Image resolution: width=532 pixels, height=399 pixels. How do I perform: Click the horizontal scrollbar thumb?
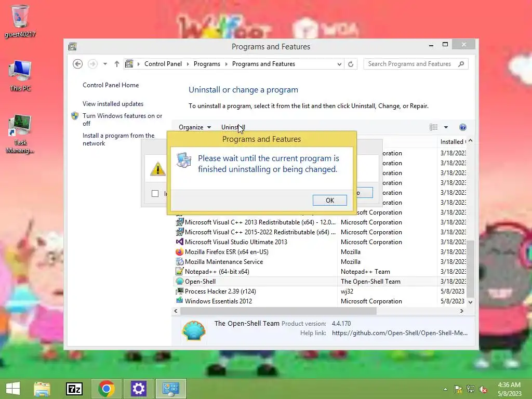pyautogui.click(x=278, y=311)
